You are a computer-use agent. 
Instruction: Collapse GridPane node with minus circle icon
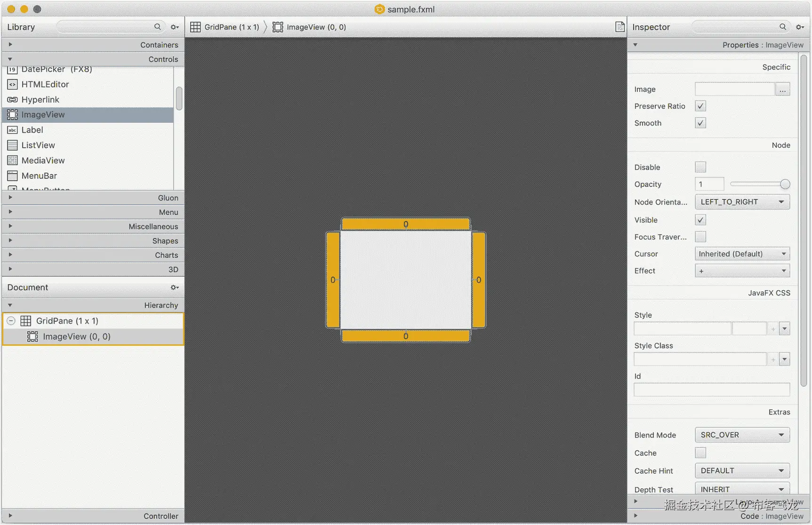pos(11,321)
